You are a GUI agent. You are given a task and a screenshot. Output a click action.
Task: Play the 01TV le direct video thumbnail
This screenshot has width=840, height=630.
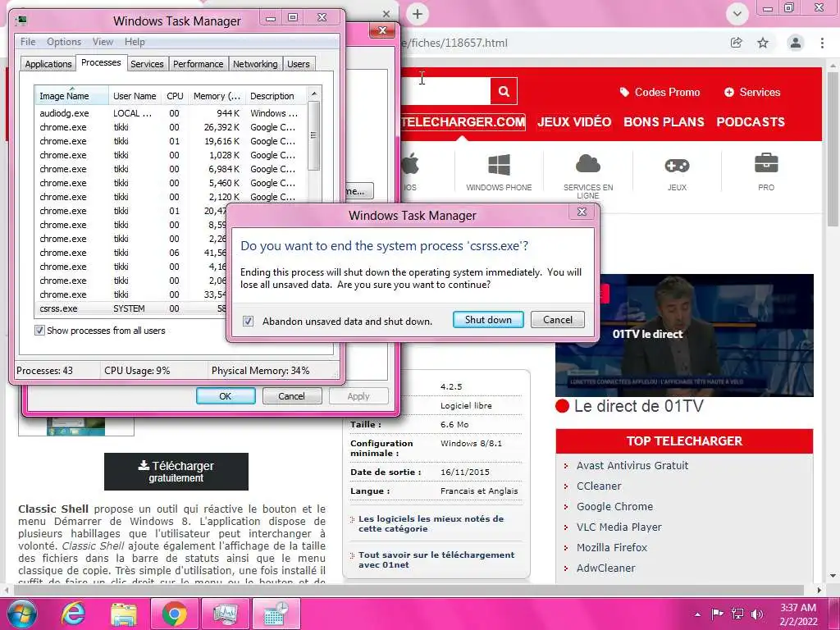click(x=684, y=336)
